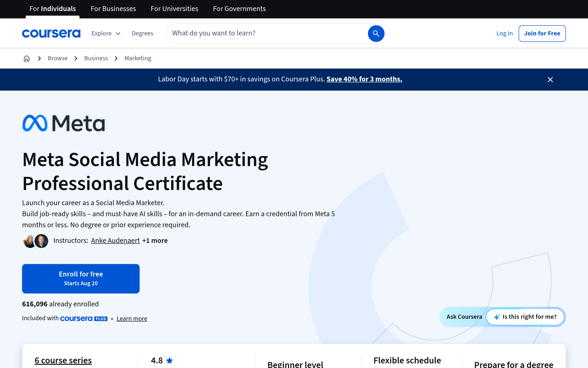
Task: Click the 'Flexible schedule' text
Action: tap(407, 360)
